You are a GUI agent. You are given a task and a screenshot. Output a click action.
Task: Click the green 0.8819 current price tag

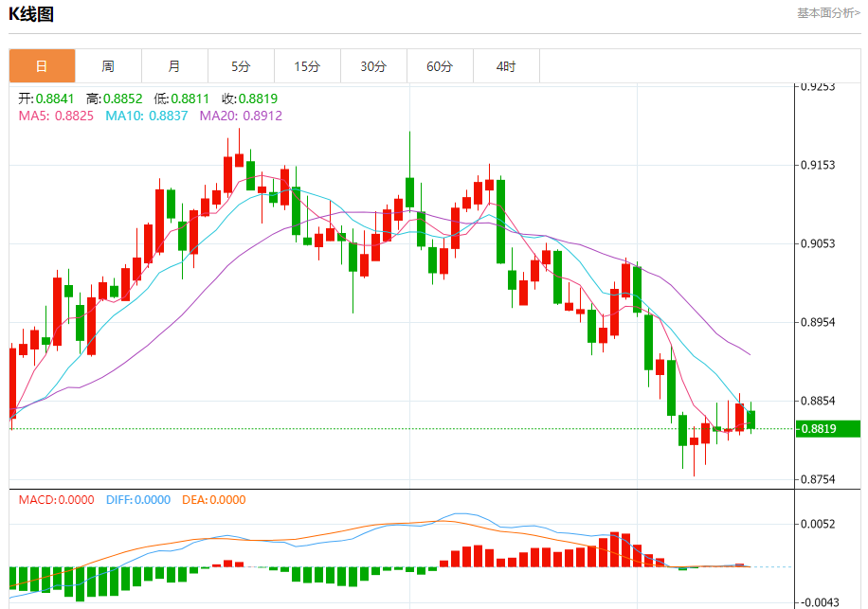point(828,429)
